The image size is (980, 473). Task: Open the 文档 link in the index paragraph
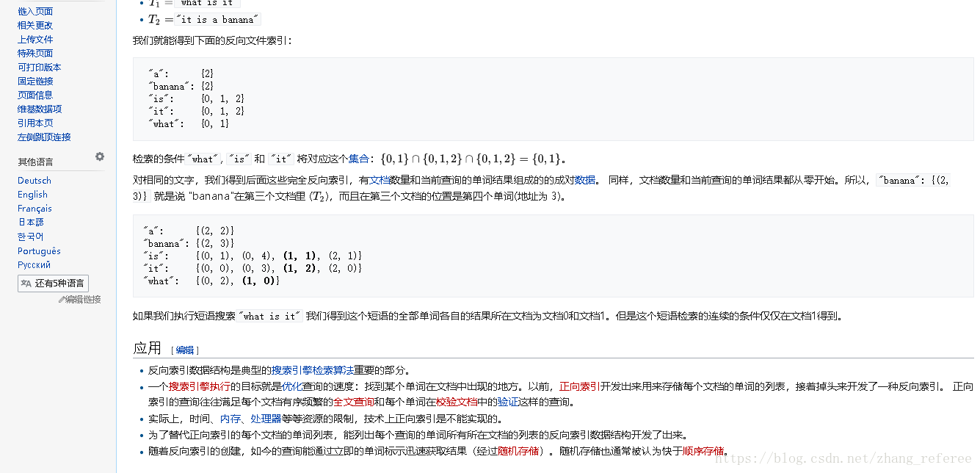pyautogui.click(x=380, y=180)
